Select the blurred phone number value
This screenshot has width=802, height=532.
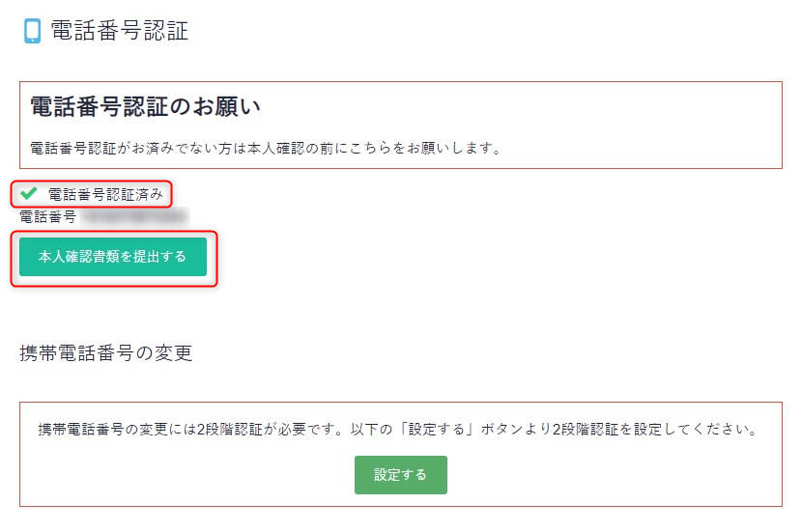tap(135, 217)
